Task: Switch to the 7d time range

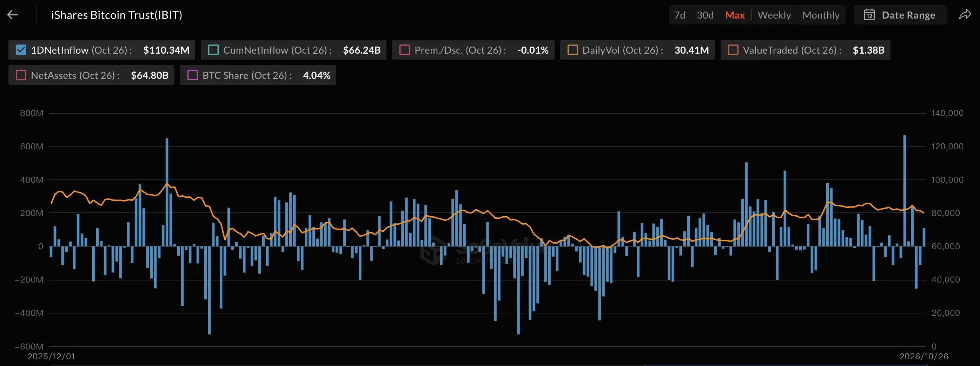Action: [x=680, y=15]
